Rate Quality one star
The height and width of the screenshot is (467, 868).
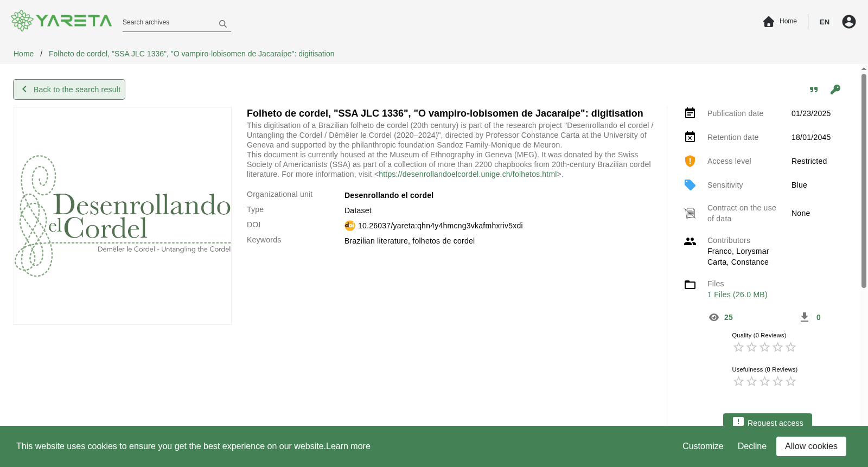click(738, 347)
